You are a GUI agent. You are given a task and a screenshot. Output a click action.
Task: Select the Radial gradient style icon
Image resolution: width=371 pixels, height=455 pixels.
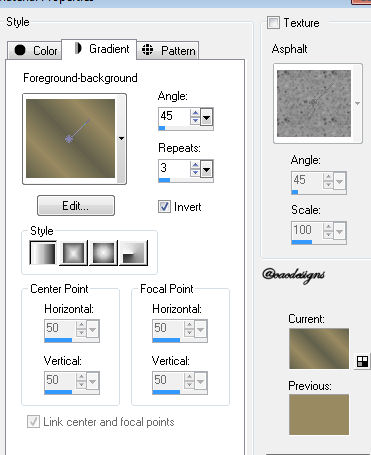[133, 253]
